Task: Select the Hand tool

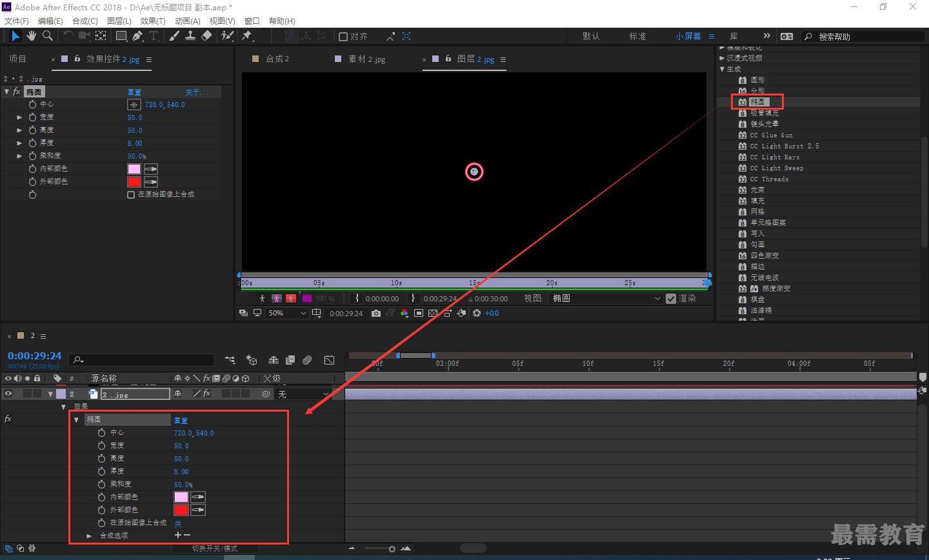Action: tap(32, 36)
